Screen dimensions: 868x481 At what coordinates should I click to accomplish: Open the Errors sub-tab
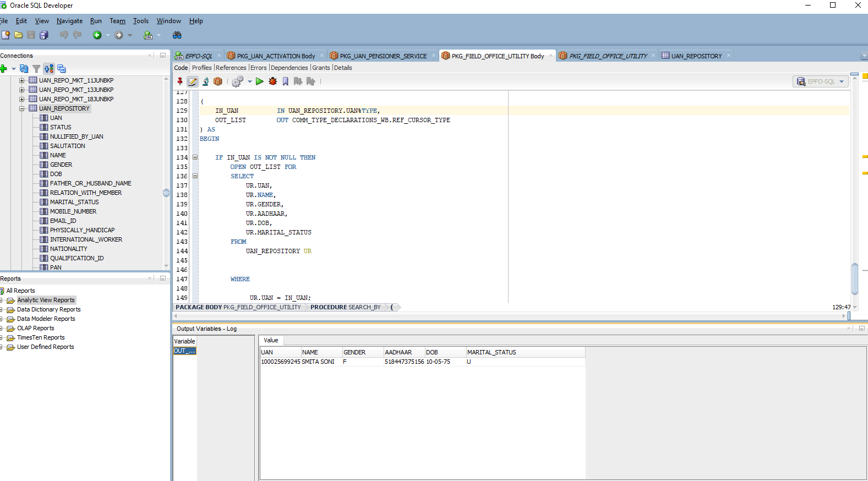(x=258, y=68)
